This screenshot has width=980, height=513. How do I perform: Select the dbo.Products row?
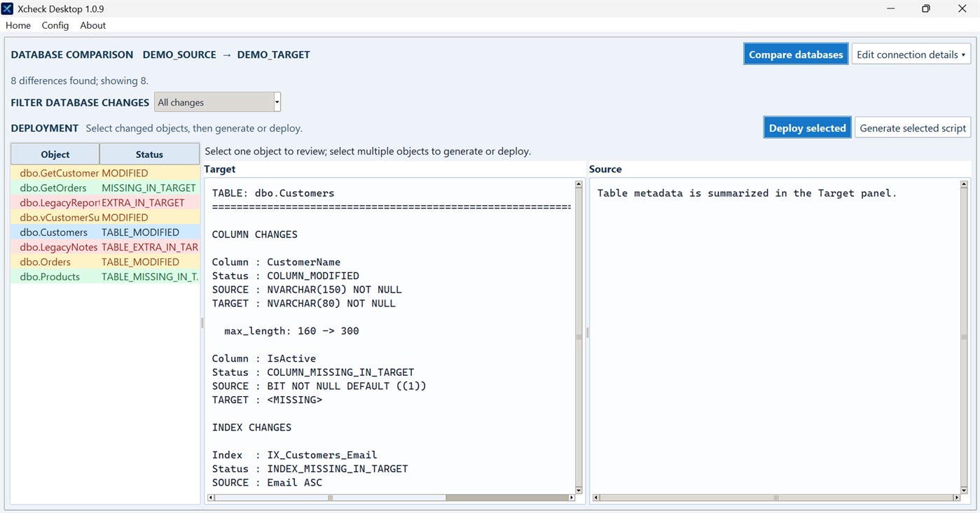105,276
